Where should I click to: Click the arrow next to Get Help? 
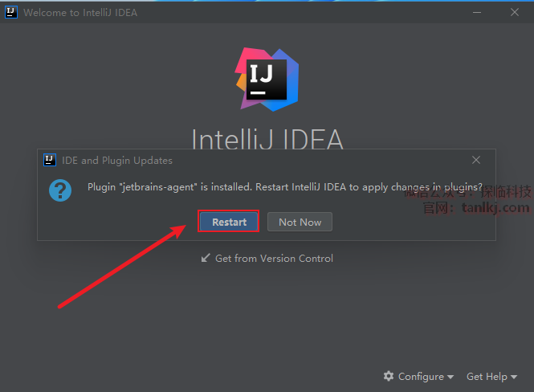(x=513, y=377)
